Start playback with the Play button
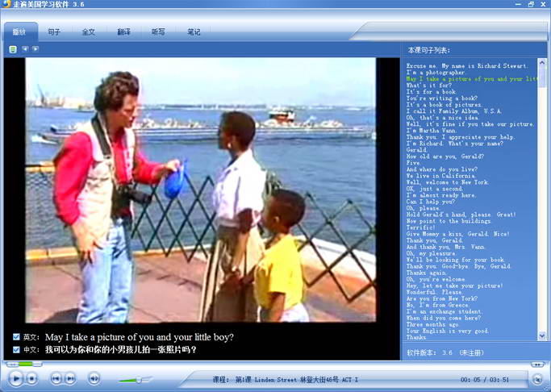Screen dimensions: 551x392 [16, 378]
